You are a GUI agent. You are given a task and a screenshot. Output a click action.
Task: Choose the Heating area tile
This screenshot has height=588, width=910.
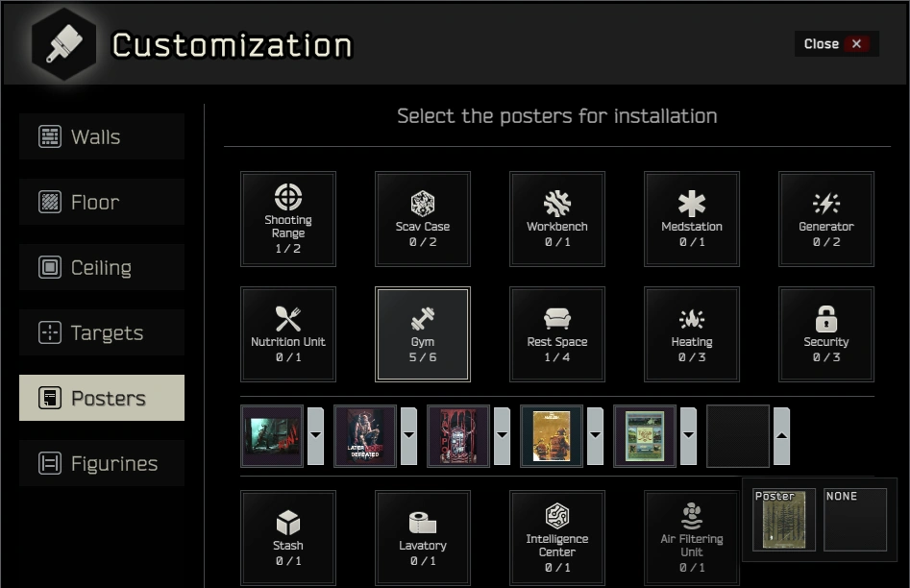tap(692, 334)
